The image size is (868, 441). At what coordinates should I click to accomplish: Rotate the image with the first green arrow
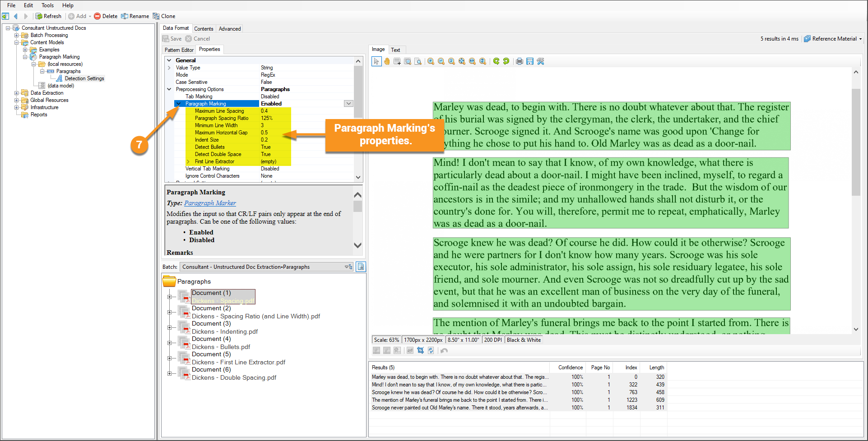click(x=496, y=61)
